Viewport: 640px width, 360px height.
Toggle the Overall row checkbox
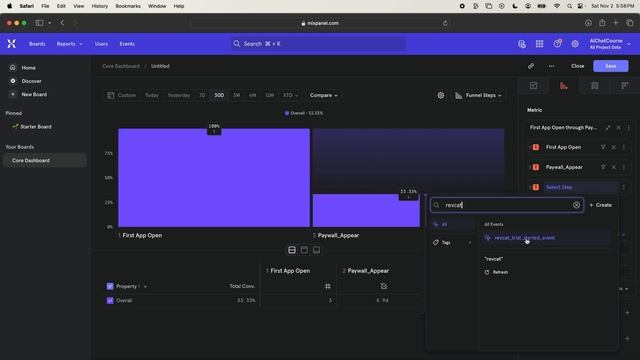[x=110, y=300]
